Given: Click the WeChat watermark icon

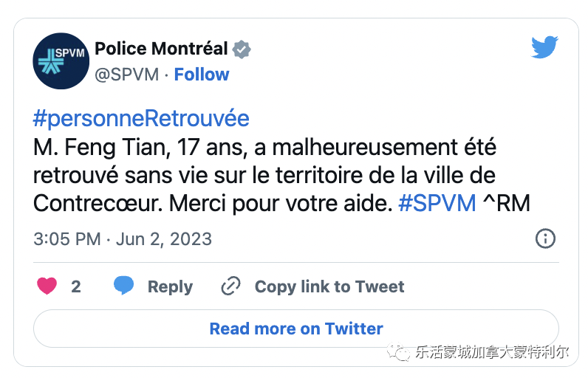Looking at the screenshot, I should point(399,351).
